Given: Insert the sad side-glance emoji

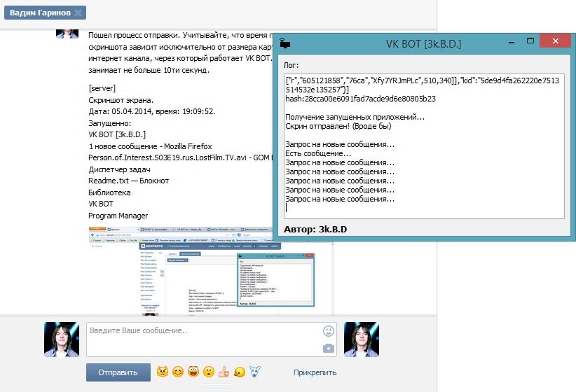Looking at the screenshot, I should 240,372.
